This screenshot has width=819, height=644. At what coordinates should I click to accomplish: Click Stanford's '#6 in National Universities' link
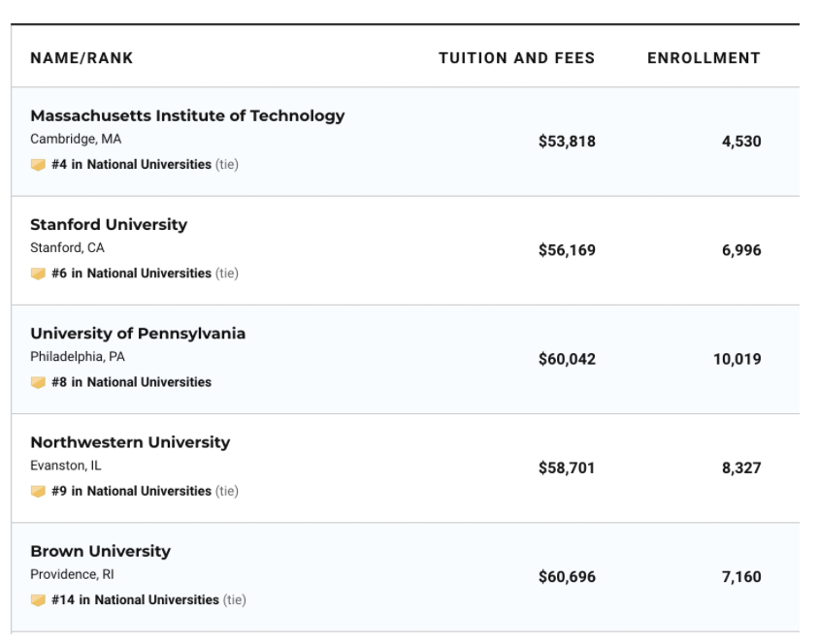pos(131,274)
